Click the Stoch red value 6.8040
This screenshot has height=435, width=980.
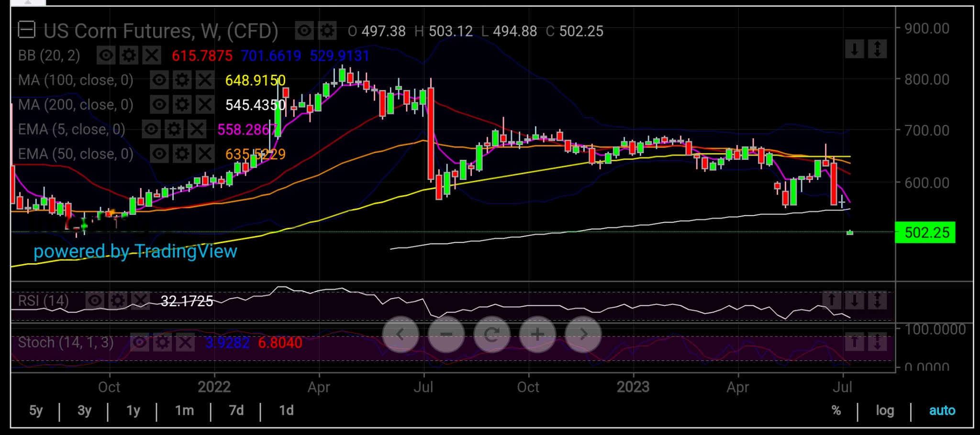(x=280, y=343)
